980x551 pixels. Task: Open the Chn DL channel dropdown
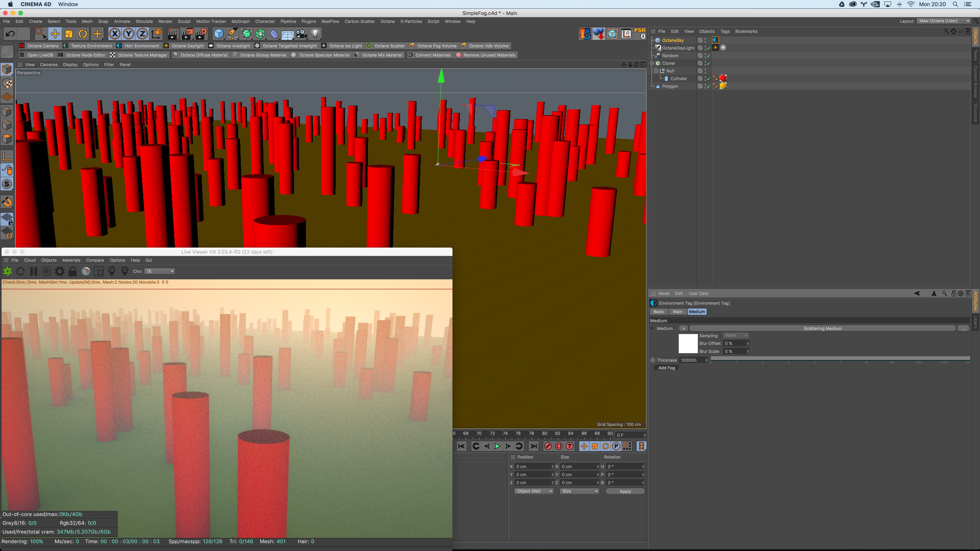[160, 271]
